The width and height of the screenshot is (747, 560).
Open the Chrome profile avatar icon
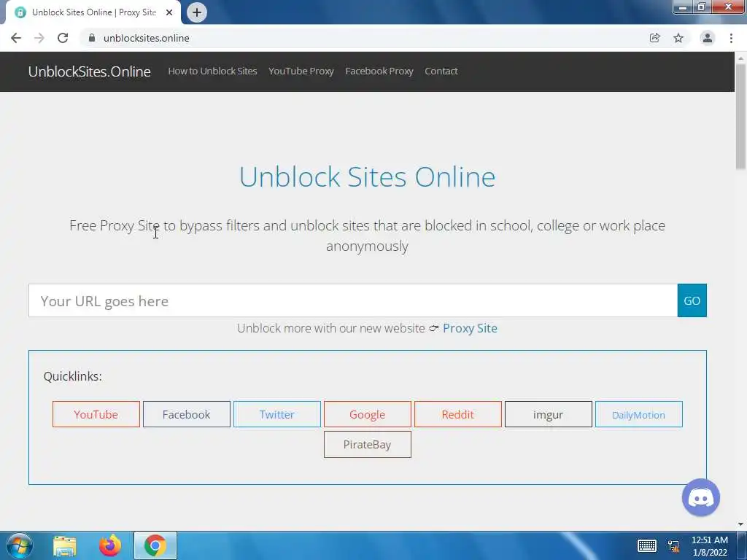(x=708, y=38)
